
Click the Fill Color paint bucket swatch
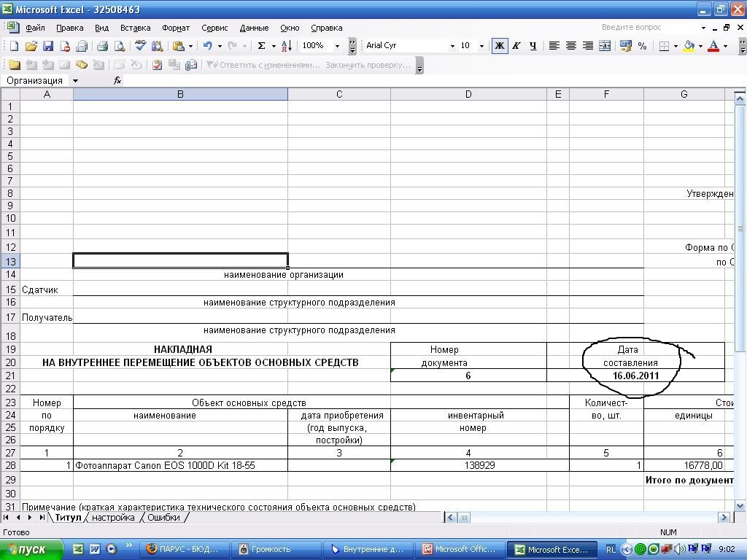tap(689, 46)
